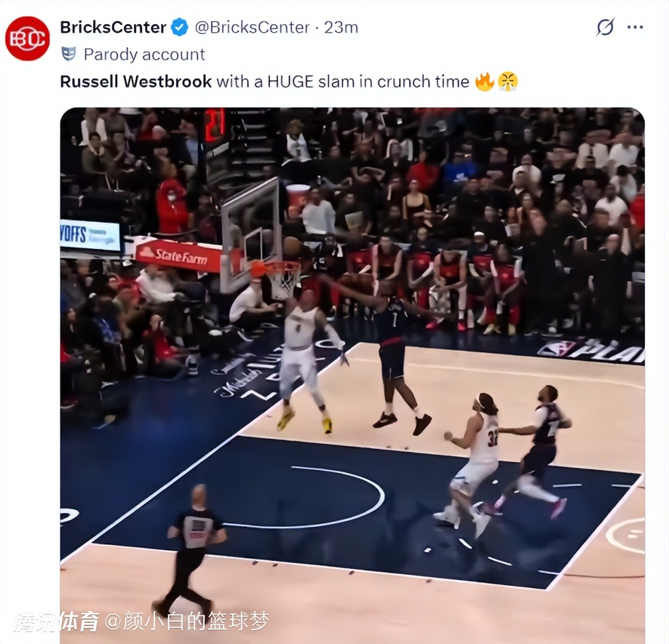Click the huffing face emoji
Image resolution: width=669 pixels, height=644 pixels.
click(x=508, y=81)
